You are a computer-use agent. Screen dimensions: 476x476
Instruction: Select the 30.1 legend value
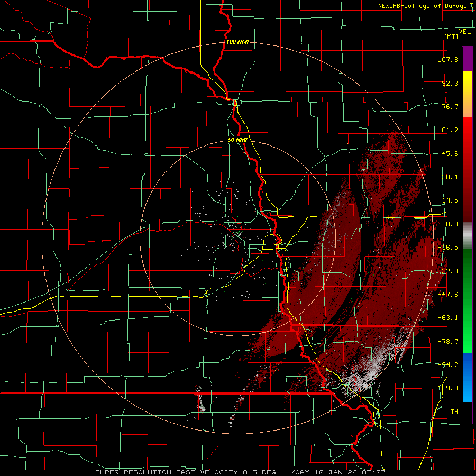point(450,177)
